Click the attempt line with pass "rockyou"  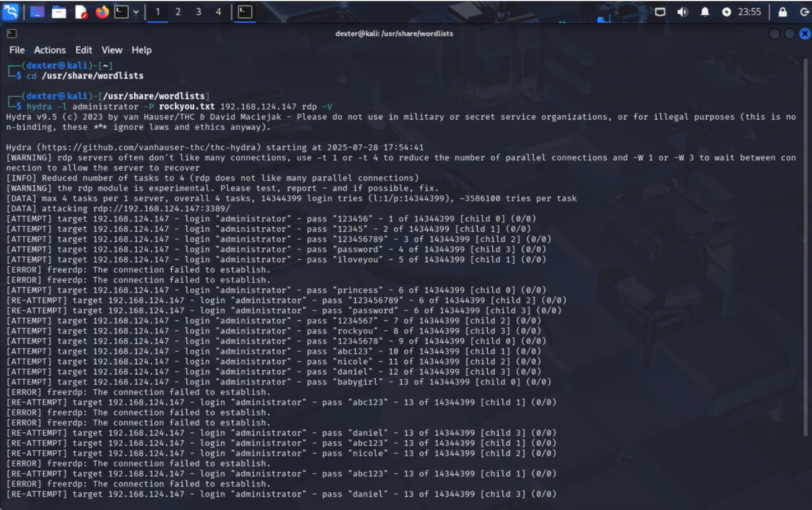point(274,331)
